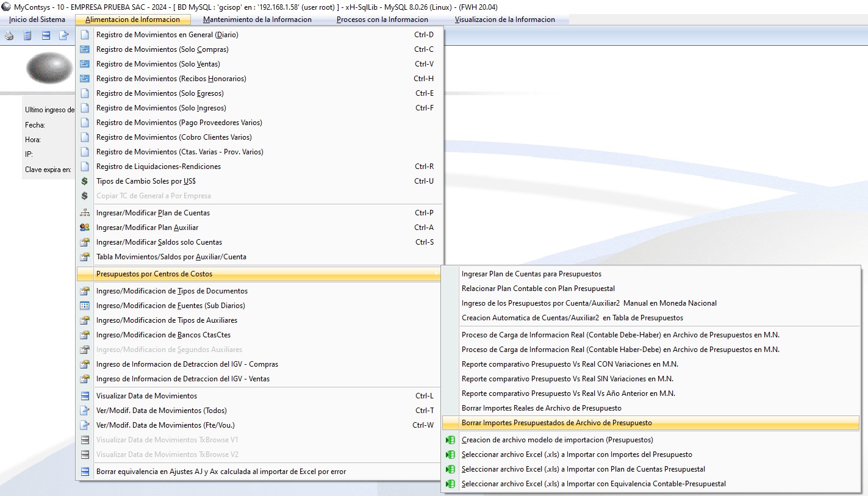The width and height of the screenshot is (868, 496).
Task: Click the Plan Auxiliar people icon
Action: tap(85, 228)
